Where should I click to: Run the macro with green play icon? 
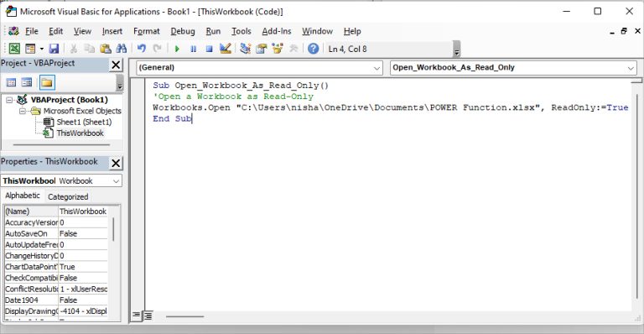177,49
